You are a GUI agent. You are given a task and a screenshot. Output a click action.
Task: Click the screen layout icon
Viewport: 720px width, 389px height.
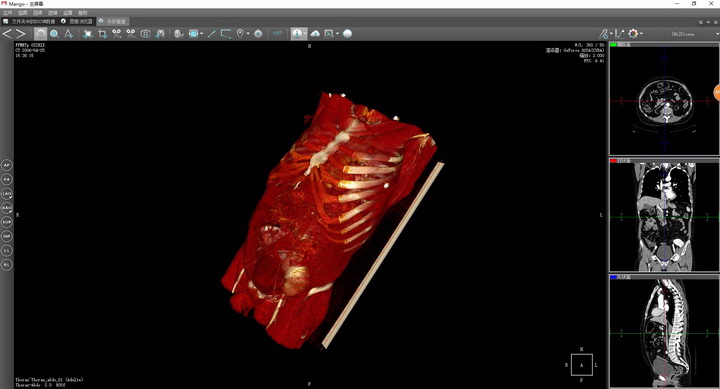coord(193,34)
